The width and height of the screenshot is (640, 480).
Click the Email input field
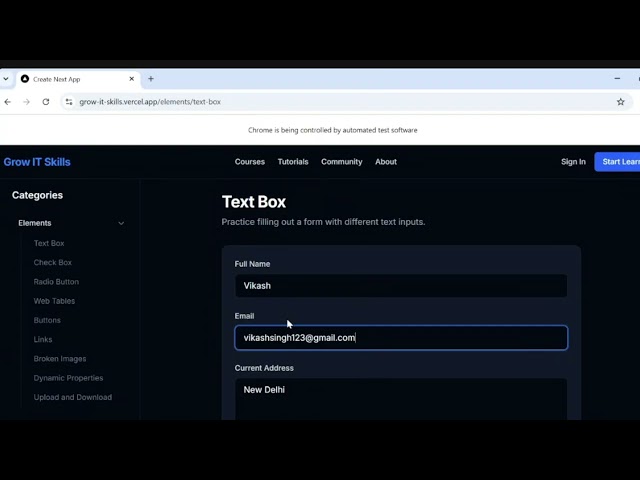pos(401,338)
